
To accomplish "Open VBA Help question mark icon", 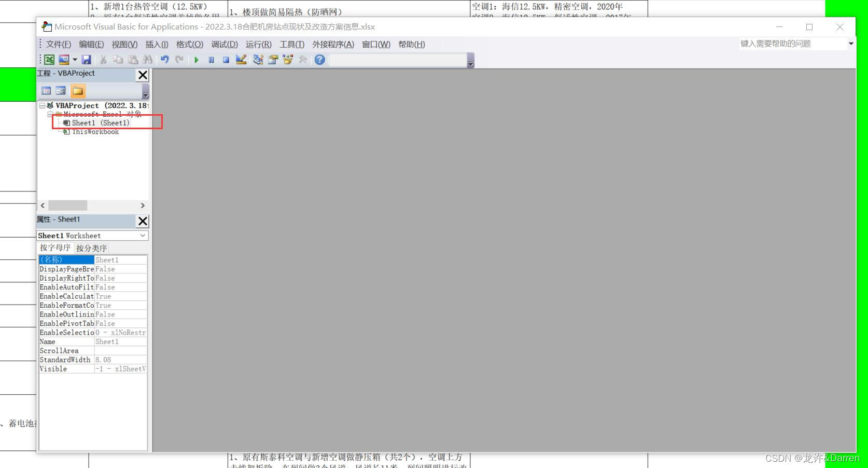I will (320, 60).
